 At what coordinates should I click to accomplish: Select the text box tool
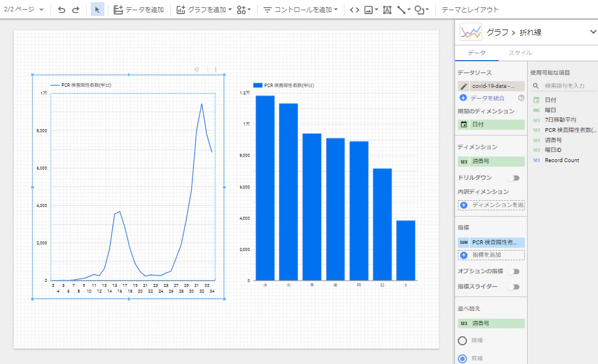tap(387, 10)
